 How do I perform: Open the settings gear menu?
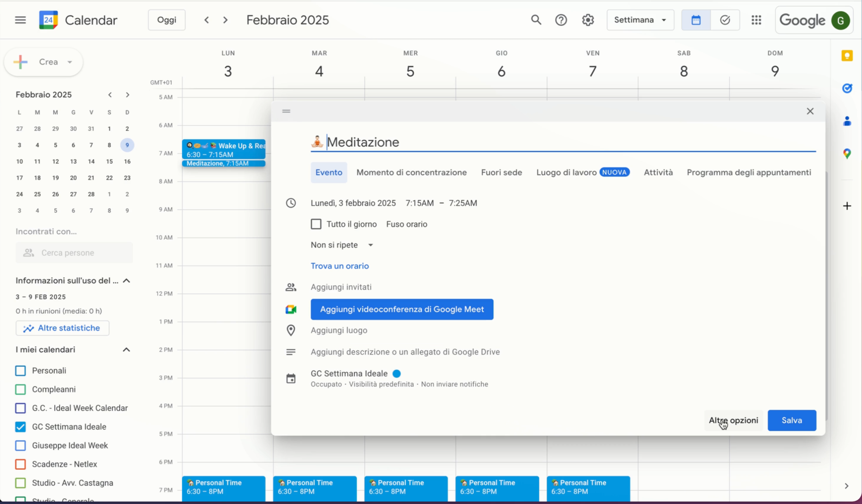pos(588,20)
